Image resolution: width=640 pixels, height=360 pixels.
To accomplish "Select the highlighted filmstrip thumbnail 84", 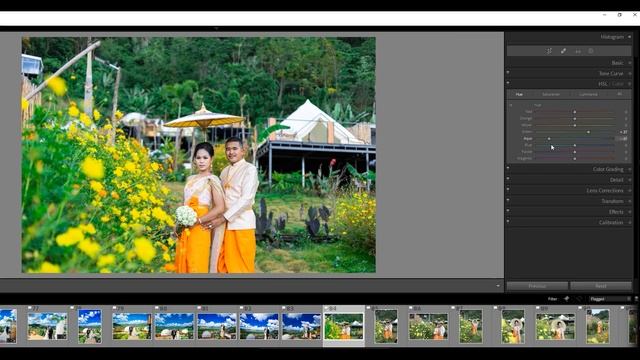I will pos(344,326).
